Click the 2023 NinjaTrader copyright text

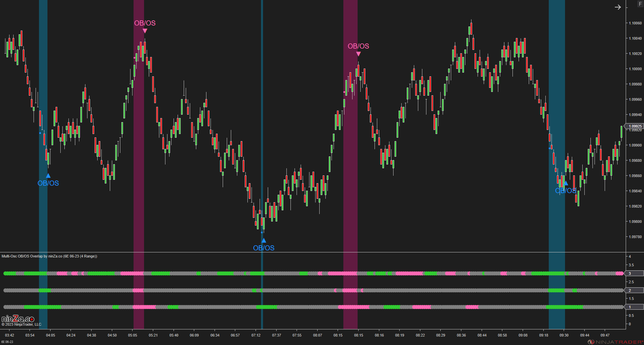20,324
